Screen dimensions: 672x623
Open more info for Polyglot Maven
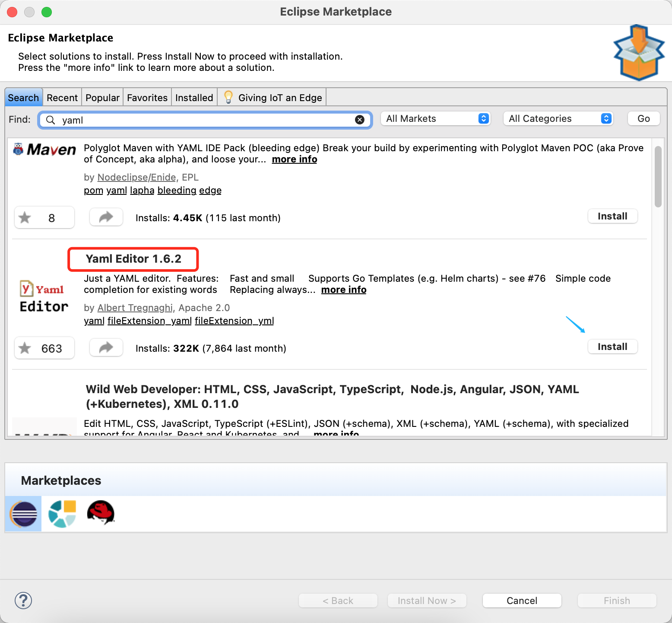295,159
